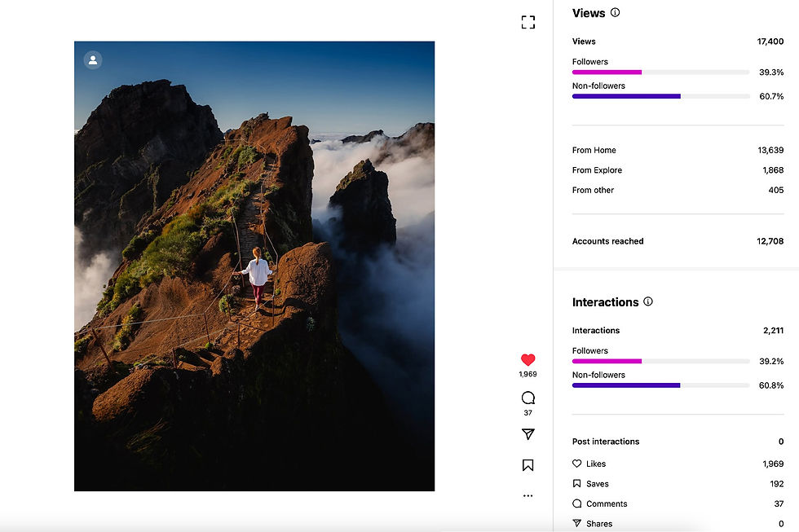Click the info icon beside Interactions heading
The height and width of the screenshot is (532, 799).
648,301
